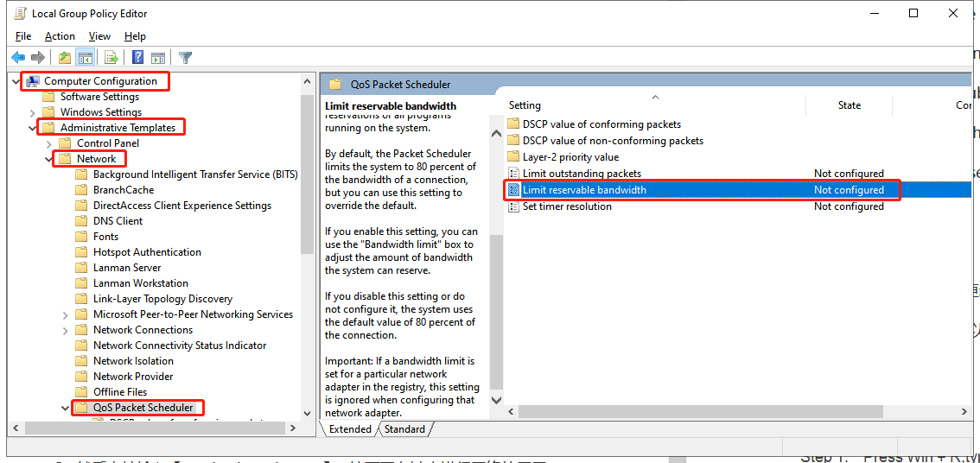Select Layer-2 priority value folder
The width and height of the screenshot is (980, 463).
point(570,157)
